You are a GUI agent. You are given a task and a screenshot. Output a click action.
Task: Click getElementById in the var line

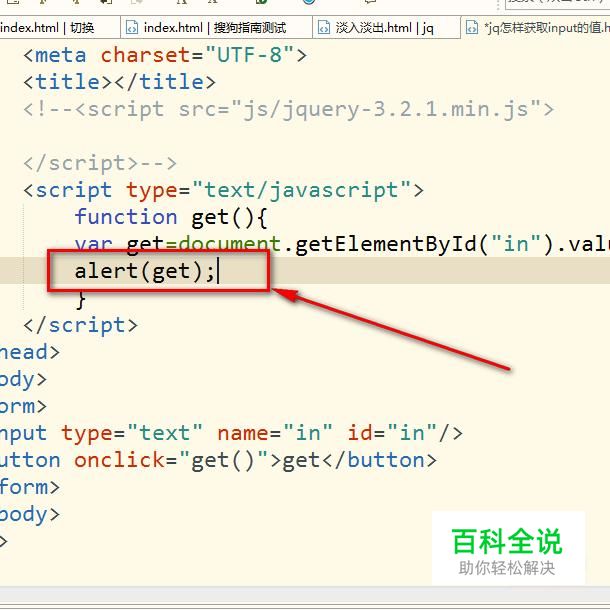(x=385, y=244)
